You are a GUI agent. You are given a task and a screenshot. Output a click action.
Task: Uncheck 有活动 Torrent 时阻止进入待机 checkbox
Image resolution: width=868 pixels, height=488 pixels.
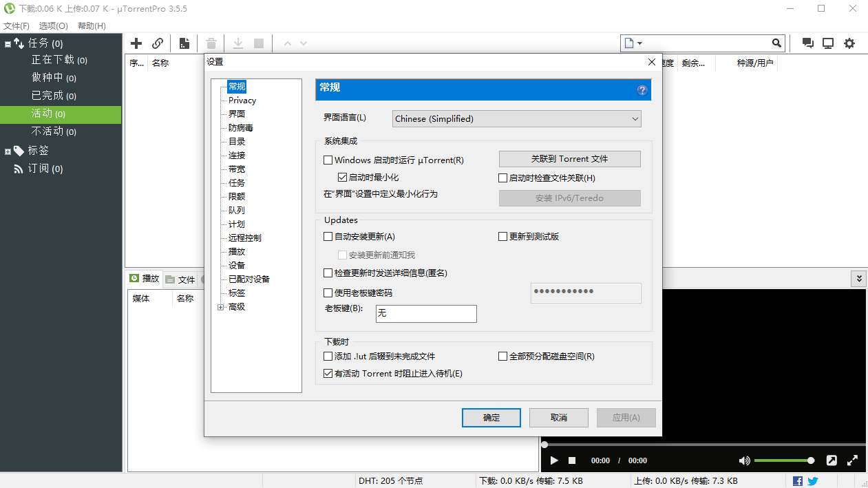tap(328, 373)
